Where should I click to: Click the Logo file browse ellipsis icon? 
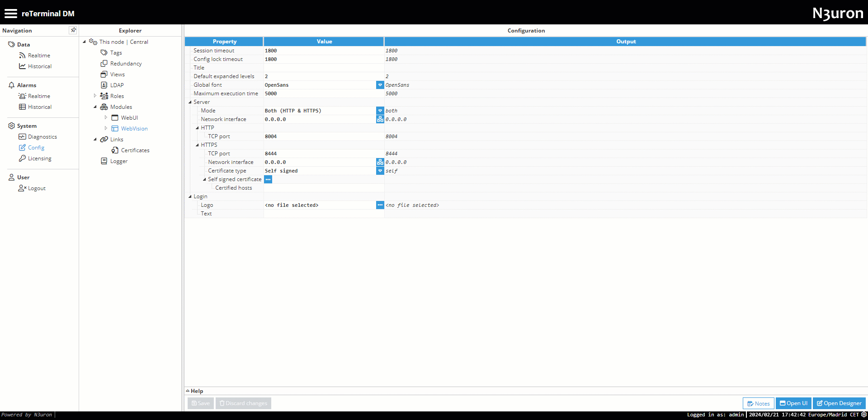tap(380, 205)
